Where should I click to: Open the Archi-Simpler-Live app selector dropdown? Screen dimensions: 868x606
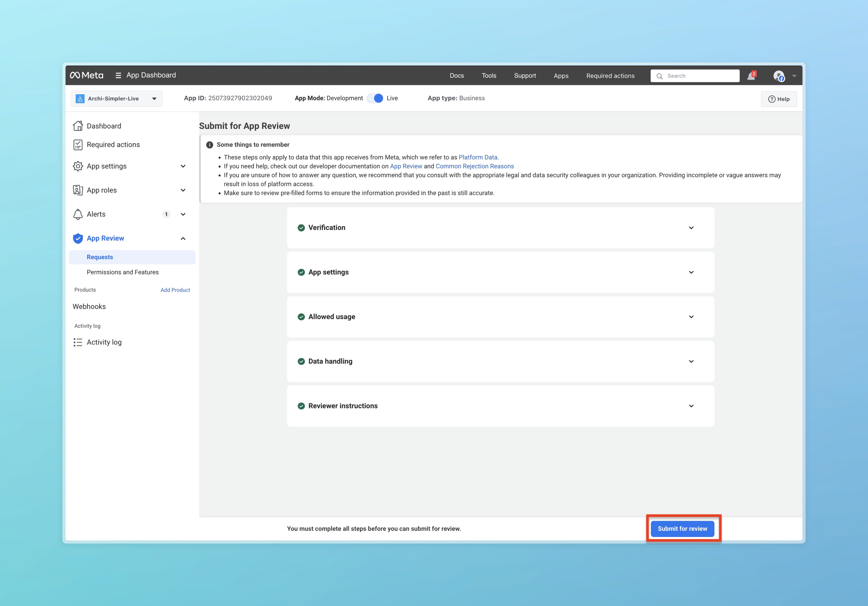pyautogui.click(x=117, y=99)
